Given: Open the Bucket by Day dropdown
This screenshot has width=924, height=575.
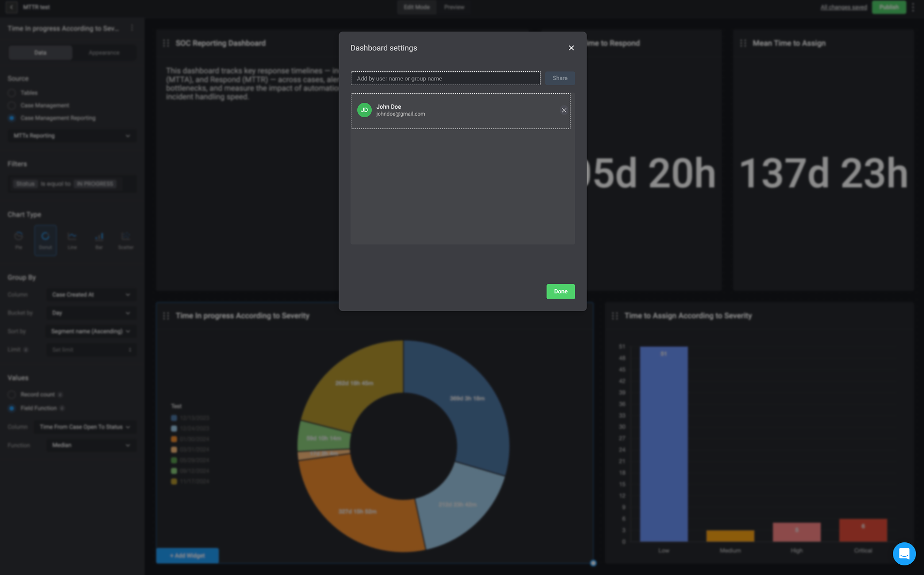Looking at the screenshot, I should coord(91,313).
